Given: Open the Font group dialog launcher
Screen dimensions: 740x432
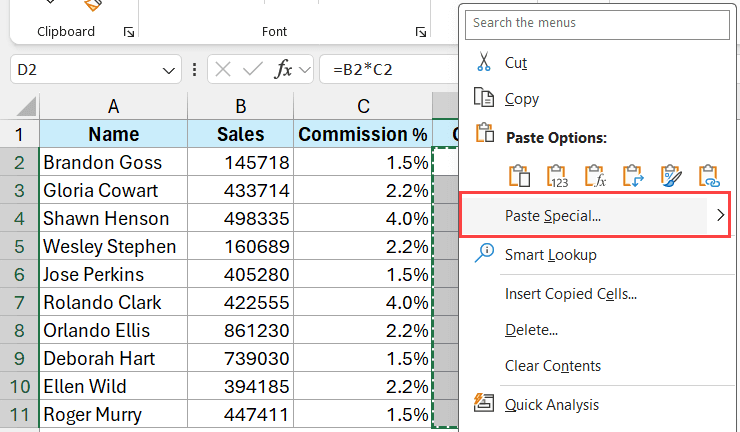Looking at the screenshot, I should (420, 33).
